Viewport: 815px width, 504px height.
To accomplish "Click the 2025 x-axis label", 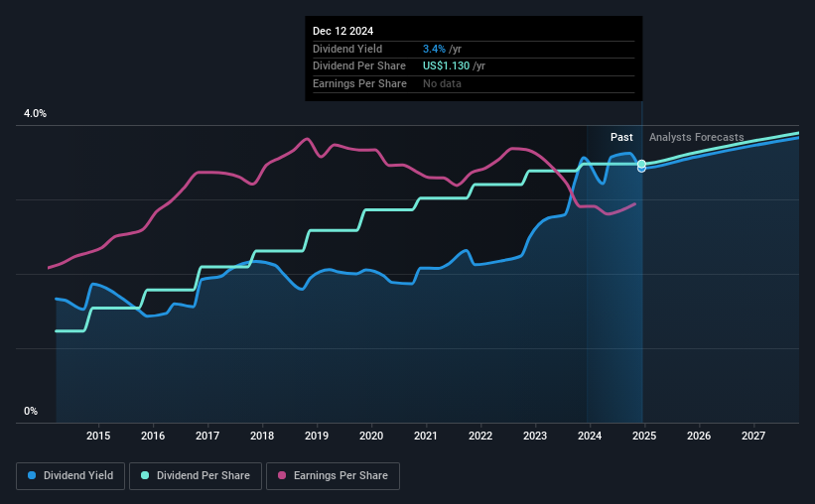I will [644, 436].
